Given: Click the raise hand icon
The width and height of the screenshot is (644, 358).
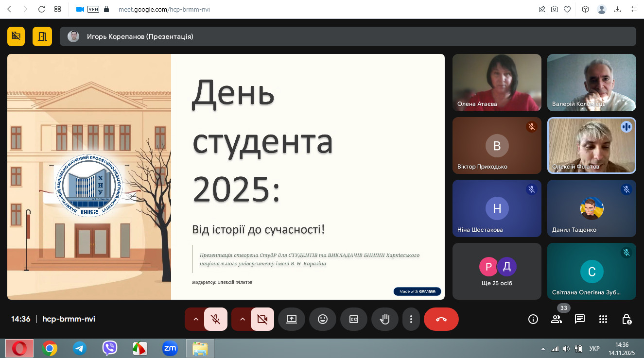Looking at the screenshot, I should 385,319.
